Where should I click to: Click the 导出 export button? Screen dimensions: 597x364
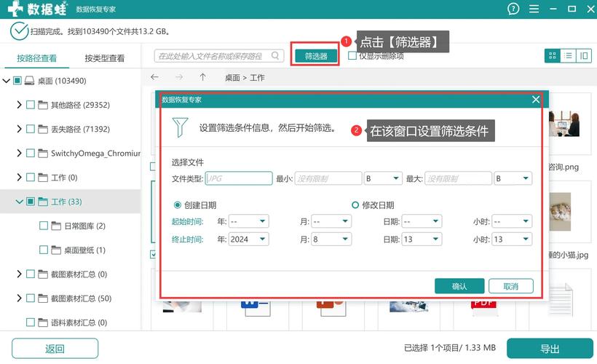[x=550, y=349]
